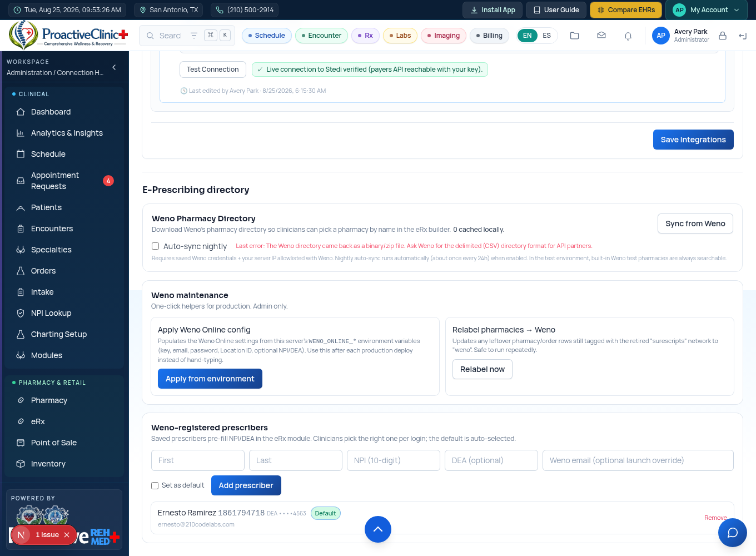Click Save Integrations

693,140
